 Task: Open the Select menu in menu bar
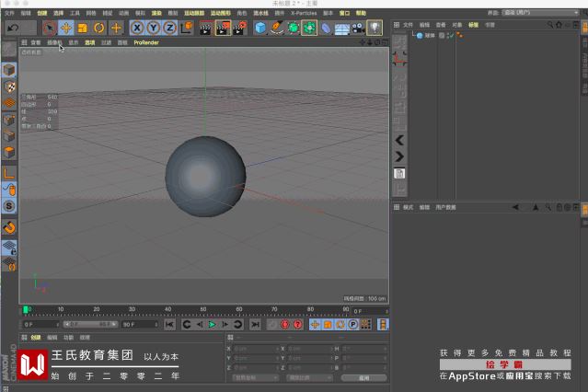58,13
